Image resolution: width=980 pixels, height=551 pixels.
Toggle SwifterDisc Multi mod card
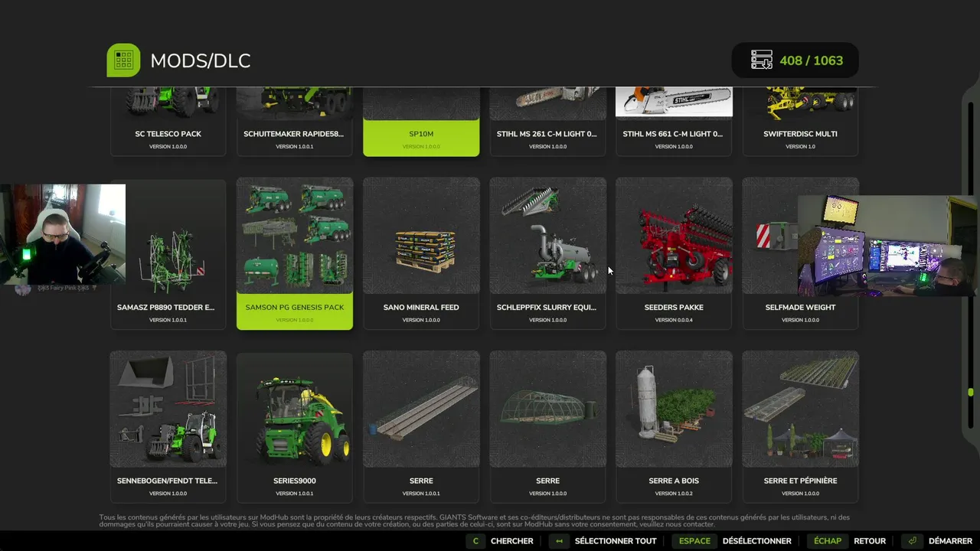[x=800, y=121]
